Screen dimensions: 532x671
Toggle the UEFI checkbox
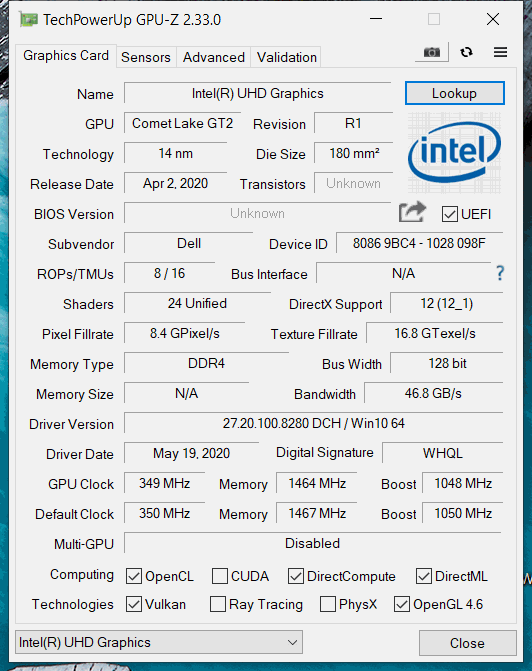449,214
